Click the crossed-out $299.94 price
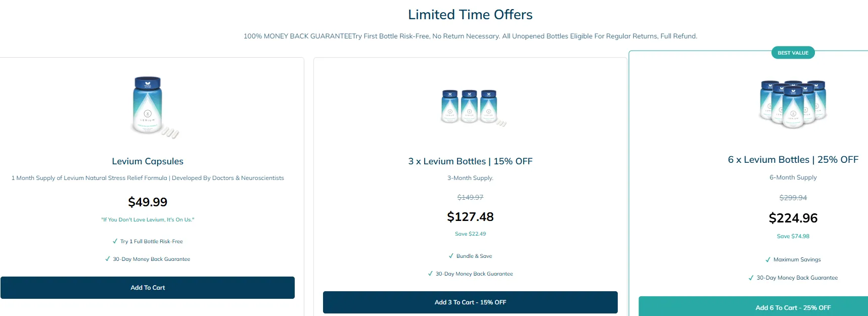Viewport: 868px width, 316px height. pos(793,198)
